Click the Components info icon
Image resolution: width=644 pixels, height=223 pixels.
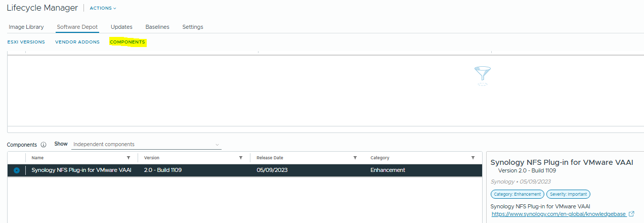click(x=44, y=145)
